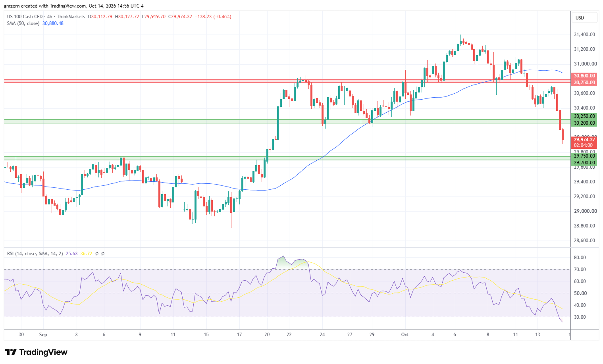Click the "Sep" label on time axis
The height and width of the screenshot is (364, 603).
click(43, 335)
